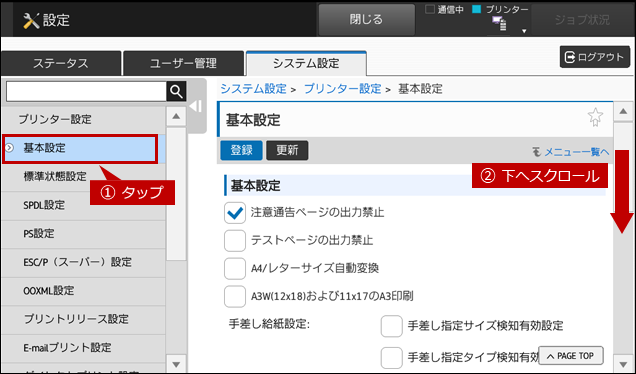Click the sidebar search input field

point(86,92)
